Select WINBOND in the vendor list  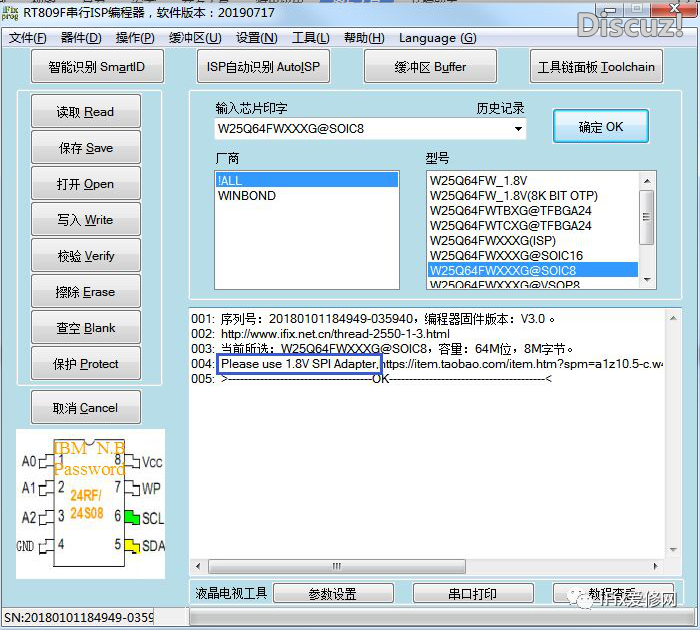306,196
